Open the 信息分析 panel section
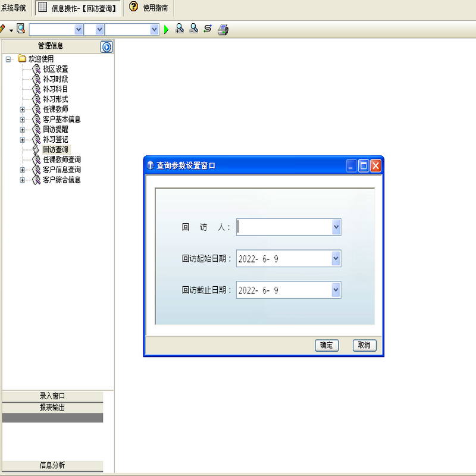 pos(52,465)
